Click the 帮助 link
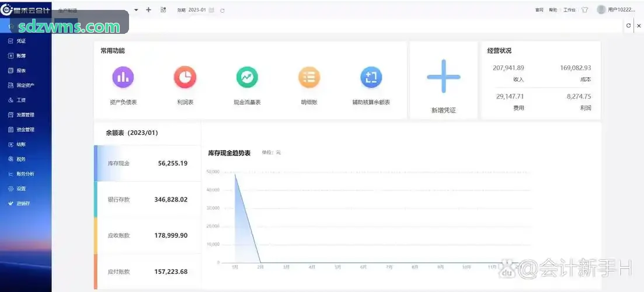Screen dimensions: 644x292 [553, 10]
